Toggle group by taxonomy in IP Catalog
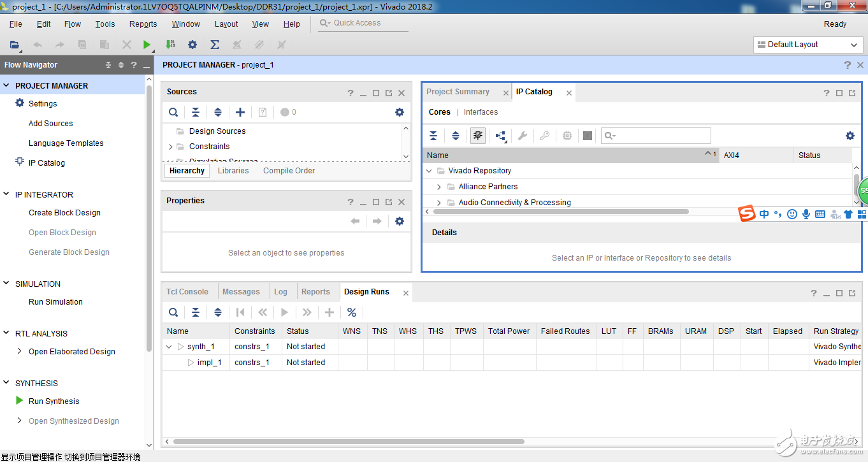Image resolution: width=868 pixels, height=462 pixels. [x=478, y=136]
